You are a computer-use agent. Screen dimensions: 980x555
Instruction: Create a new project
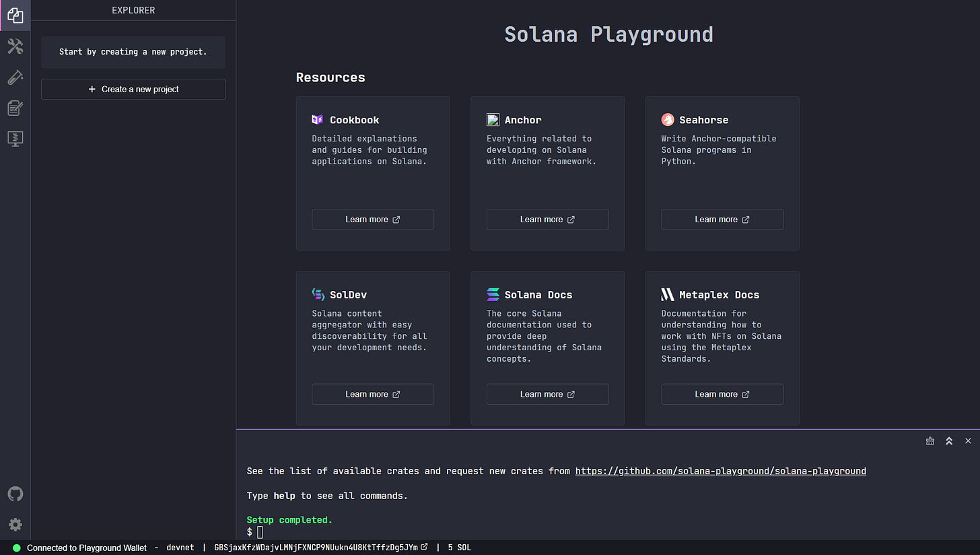coord(133,89)
